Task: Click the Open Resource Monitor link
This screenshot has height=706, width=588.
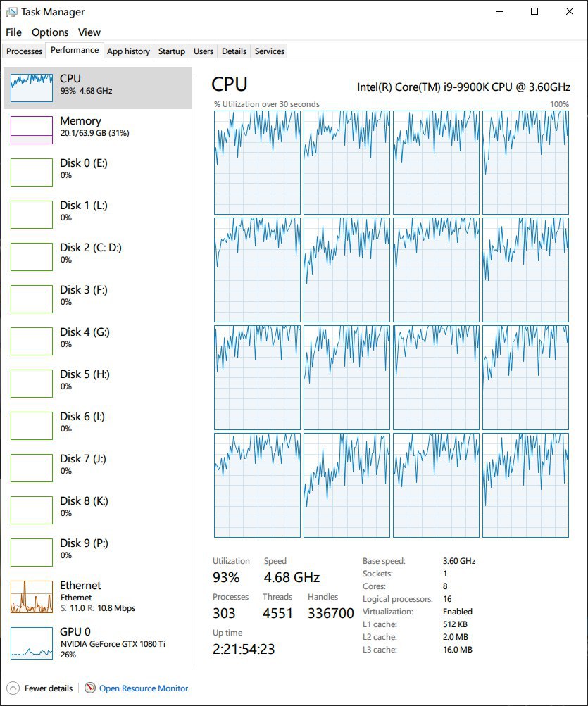Action: click(x=144, y=688)
